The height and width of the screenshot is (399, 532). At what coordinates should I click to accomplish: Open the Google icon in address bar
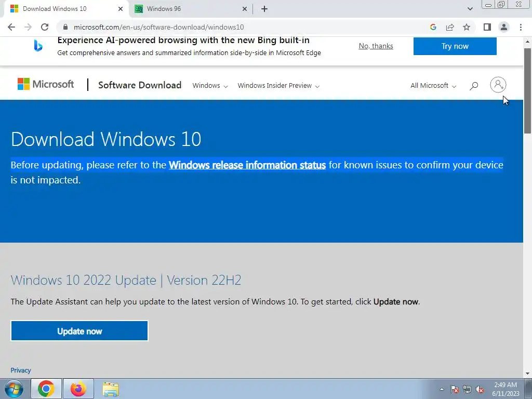[x=433, y=27]
